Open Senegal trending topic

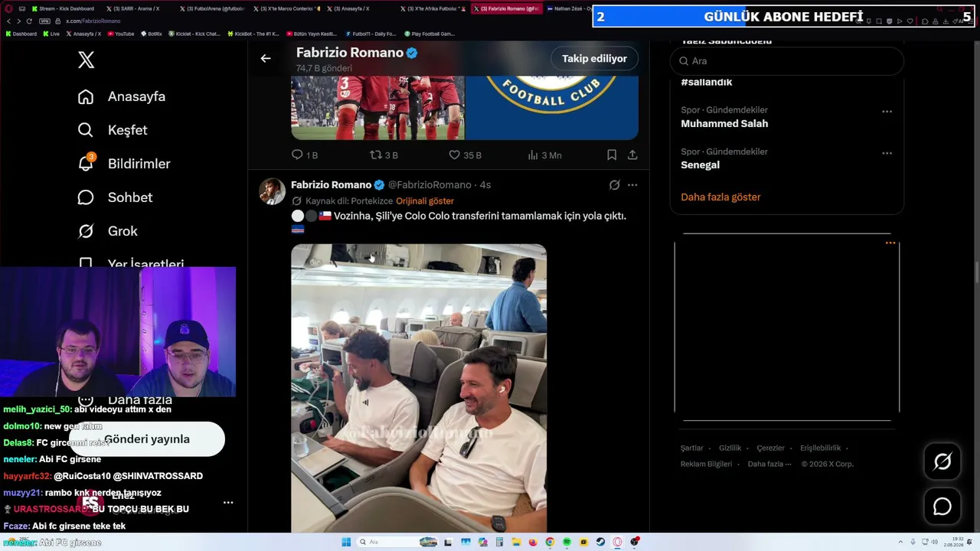700,165
